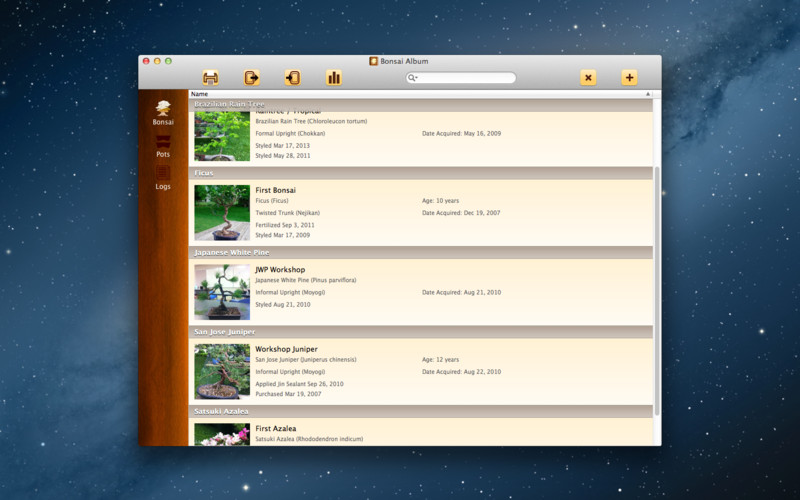The width and height of the screenshot is (800, 500).
Task: Click Styled Mar 17, 2013 log entry
Action: 282,145
